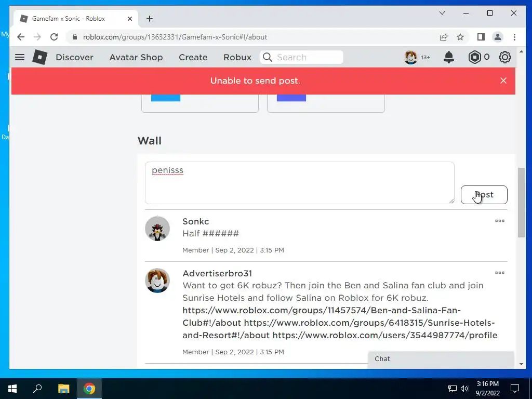The height and width of the screenshot is (399, 532).
Task: Open options menu for Advertiserbro31's post
Action: pyautogui.click(x=499, y=273)
